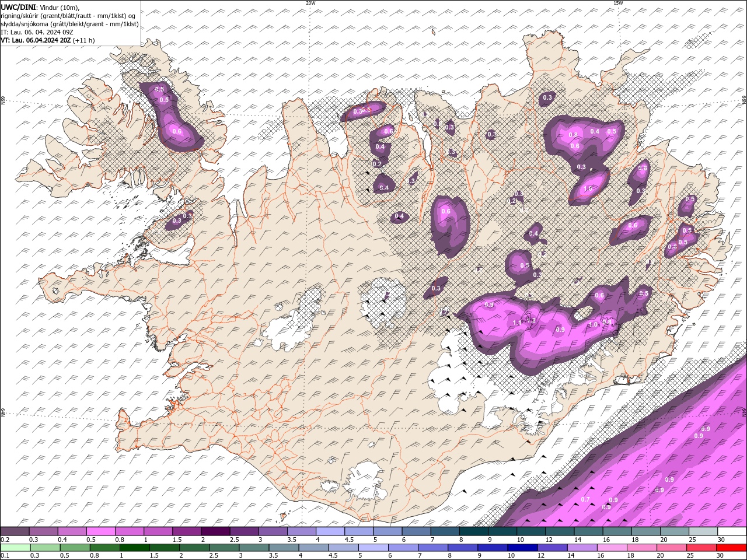Select upper legend swatch between 8 and 9

pos(474,531)
